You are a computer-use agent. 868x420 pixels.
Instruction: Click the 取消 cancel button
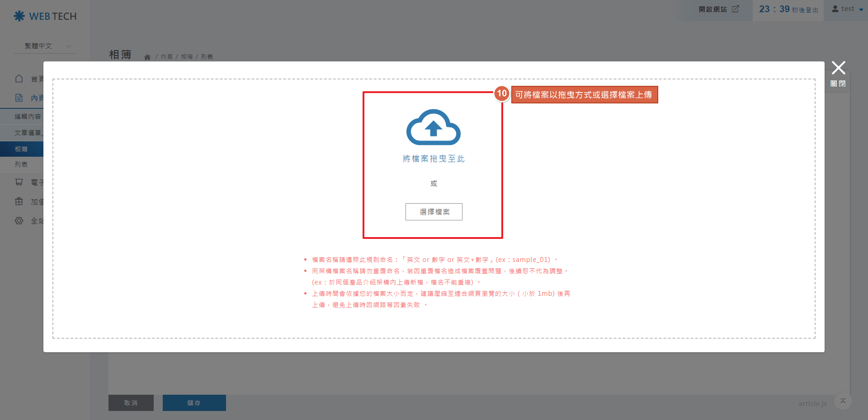coord(131,403)
